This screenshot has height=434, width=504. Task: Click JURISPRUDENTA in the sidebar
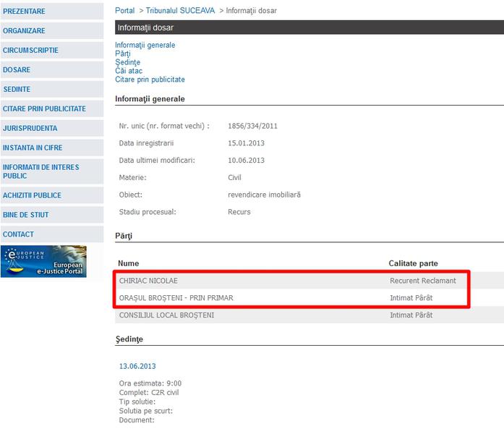point(30,128)
